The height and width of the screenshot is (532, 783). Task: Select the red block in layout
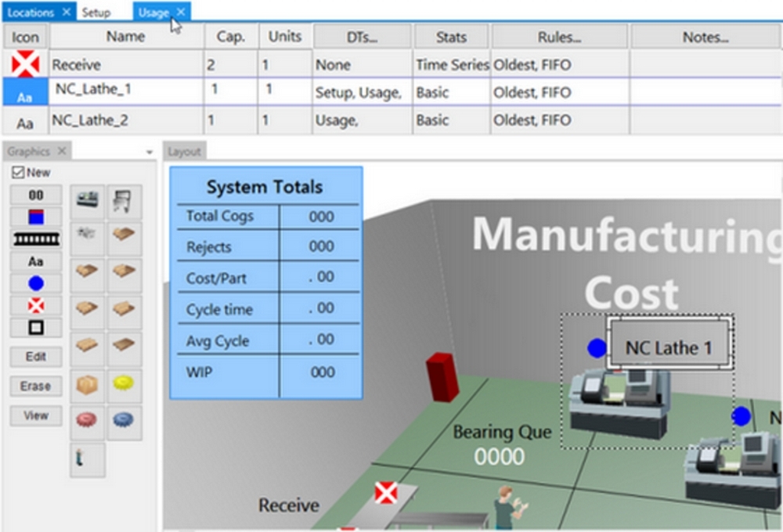442,377
